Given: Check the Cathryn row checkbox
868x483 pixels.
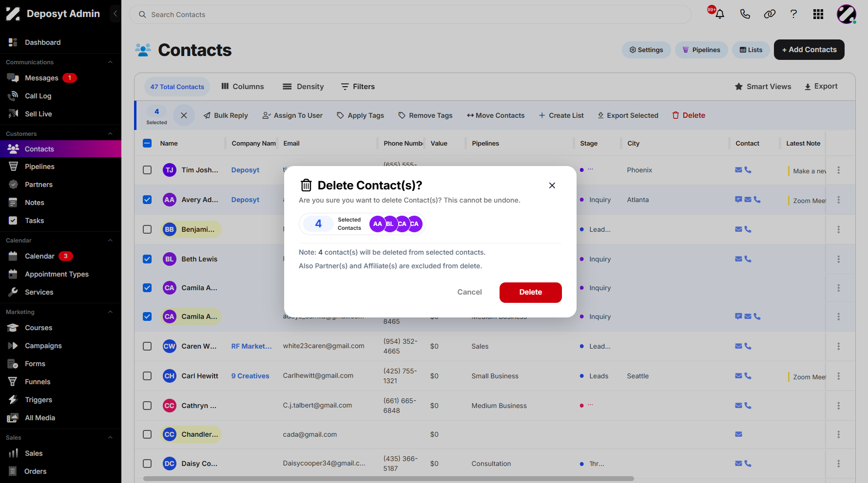Looking at the screenshot, I should click(147, 406).
